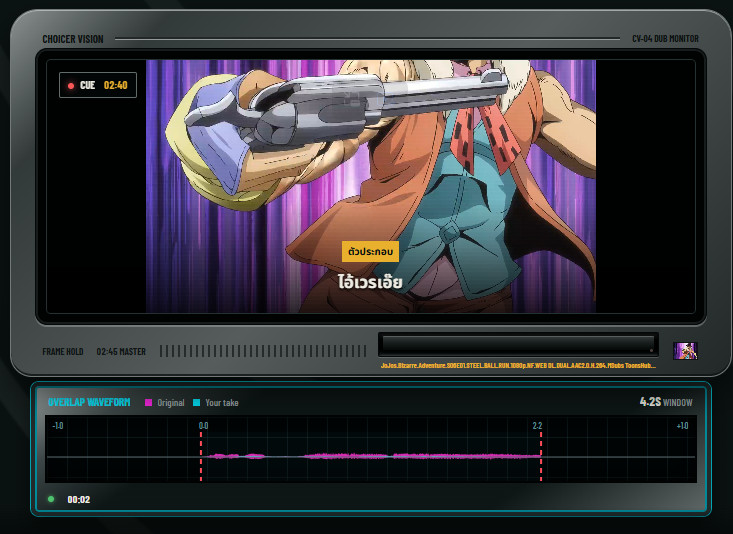Click the magenta original waveform trace
This screenshot has width=733, height=534.
click(374, 456)
